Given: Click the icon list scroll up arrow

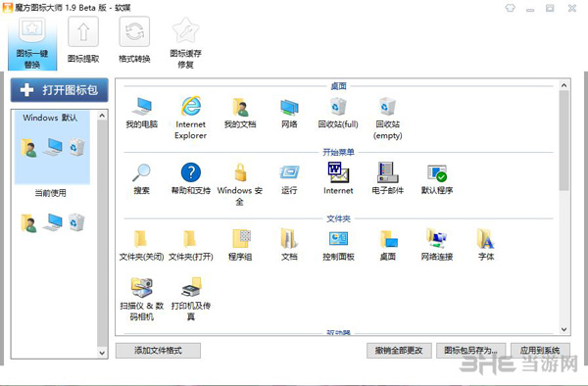Looking at the screenshot, I should [563, 85].
